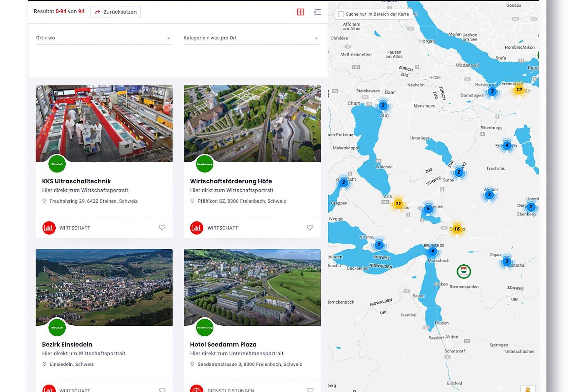Open the Hotel Seedamm Plaza title link
This screenshot has height=392, width=588.
pyautogui.click(x=223, y=344)
